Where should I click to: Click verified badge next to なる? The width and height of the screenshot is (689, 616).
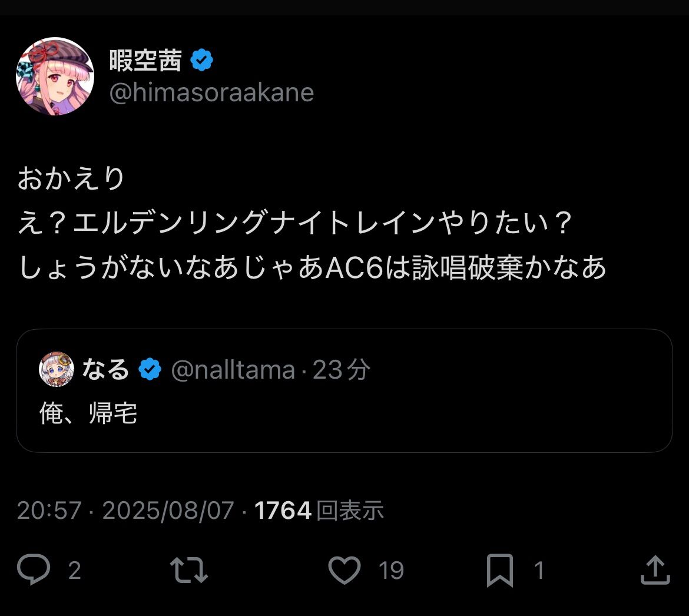150,369
